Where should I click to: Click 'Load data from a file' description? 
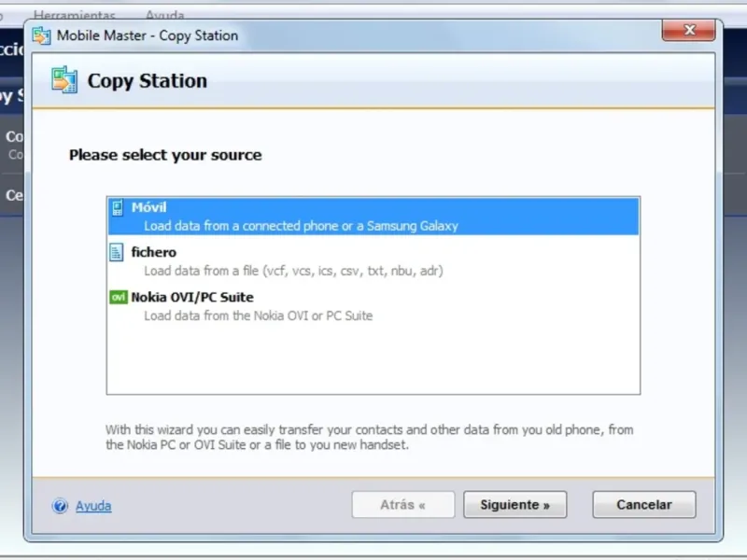(x=293, y=271)
